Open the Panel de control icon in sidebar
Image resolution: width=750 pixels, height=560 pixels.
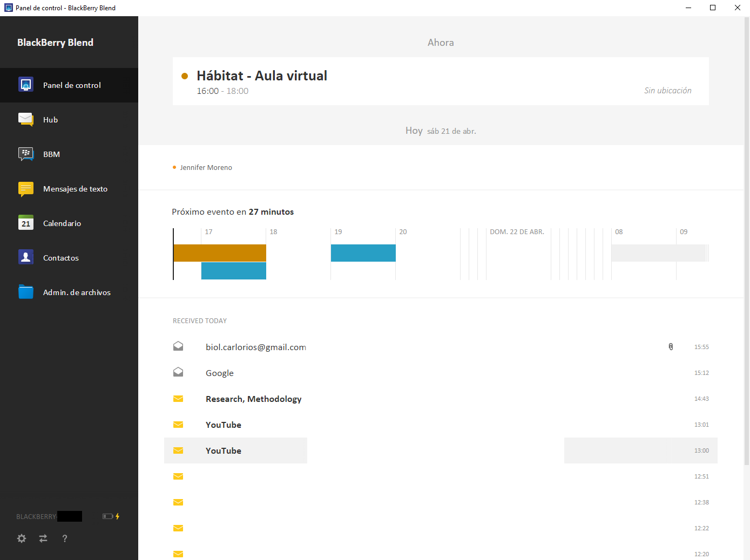[26, 85]
